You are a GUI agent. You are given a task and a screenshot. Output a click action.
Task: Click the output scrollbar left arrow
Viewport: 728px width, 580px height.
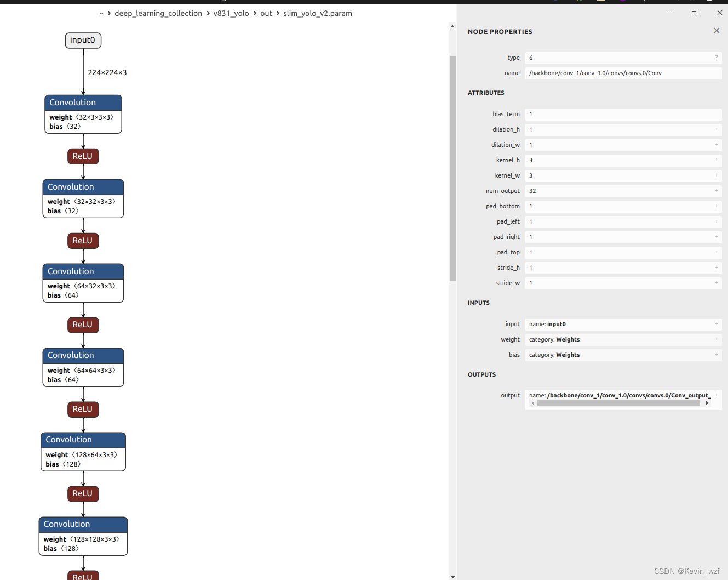(x=532, y=403)
